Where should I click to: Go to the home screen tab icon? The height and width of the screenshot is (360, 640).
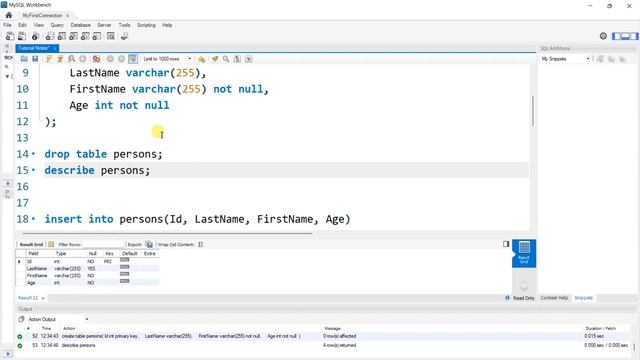pyautogui.click(x=9, y=15)
